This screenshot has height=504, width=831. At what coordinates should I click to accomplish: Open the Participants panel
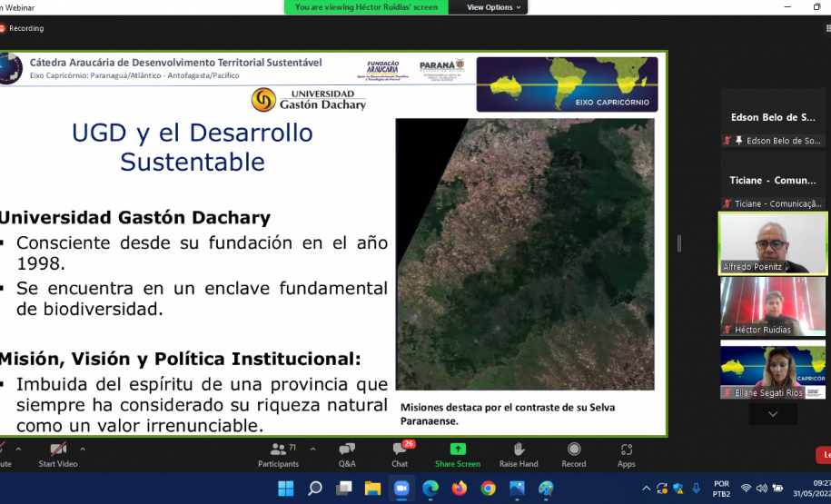pyautogui.click(x=277, y=450)
